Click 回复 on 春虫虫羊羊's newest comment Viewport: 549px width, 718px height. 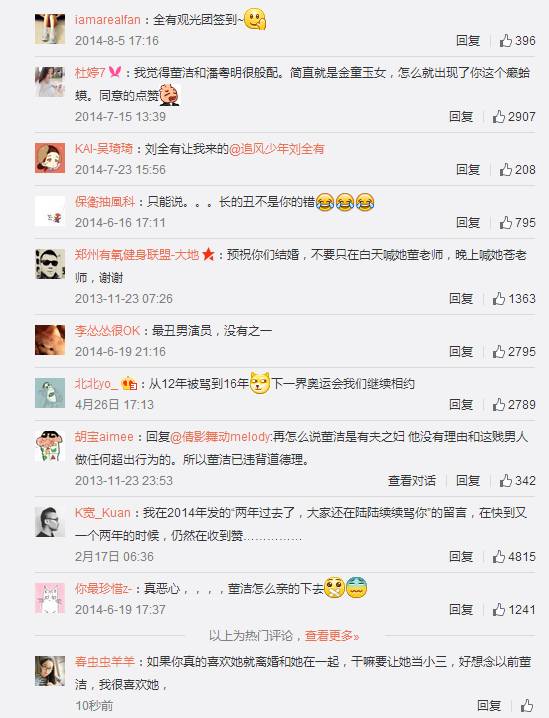[489, 706]
